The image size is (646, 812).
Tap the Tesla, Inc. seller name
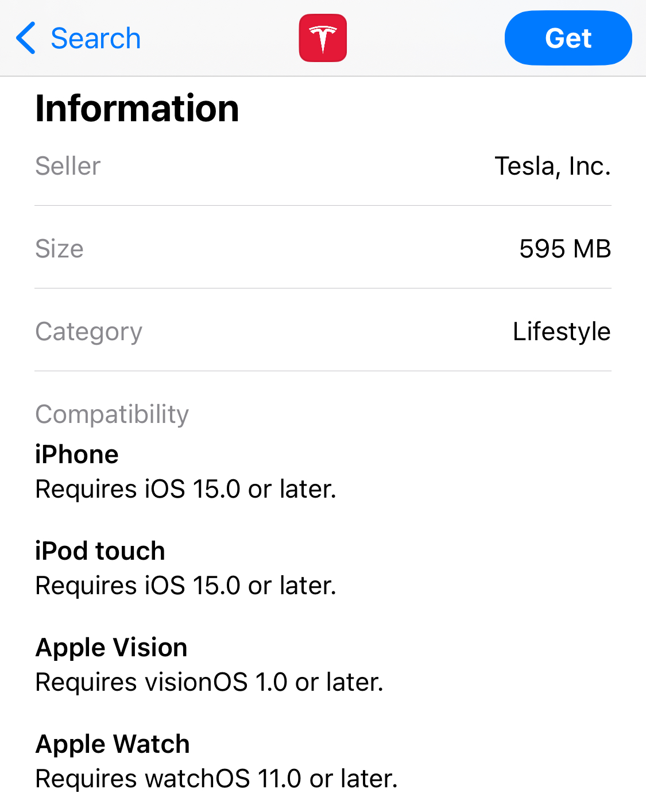[x=552, y=166]
